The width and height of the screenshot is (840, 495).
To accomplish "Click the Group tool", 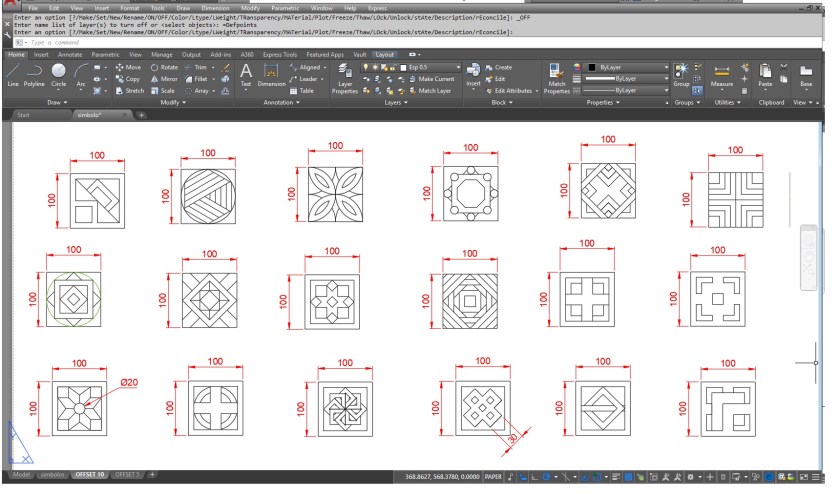I will (681, 75).
